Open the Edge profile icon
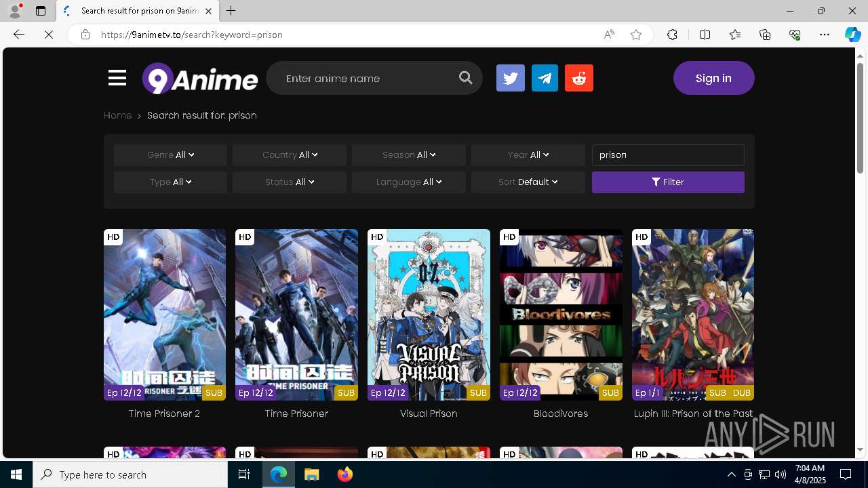Image resolution: width=868 pixels, height=488 pixels. click(14, 11)
